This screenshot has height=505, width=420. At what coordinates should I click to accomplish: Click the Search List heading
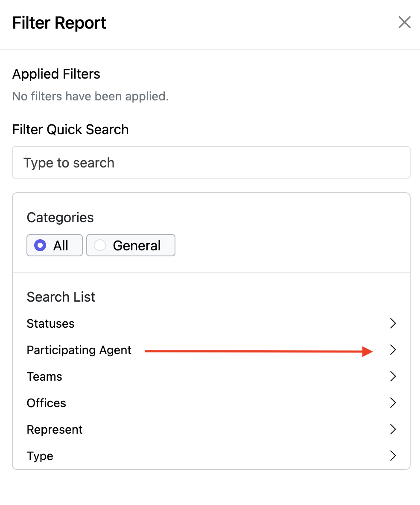pyautogui.click(x=61, y=297)
